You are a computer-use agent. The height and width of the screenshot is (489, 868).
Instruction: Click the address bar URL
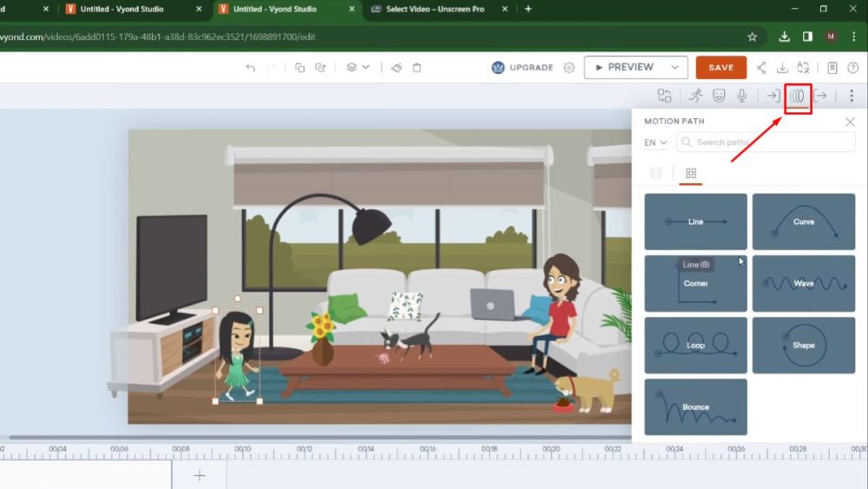(158, 37)
